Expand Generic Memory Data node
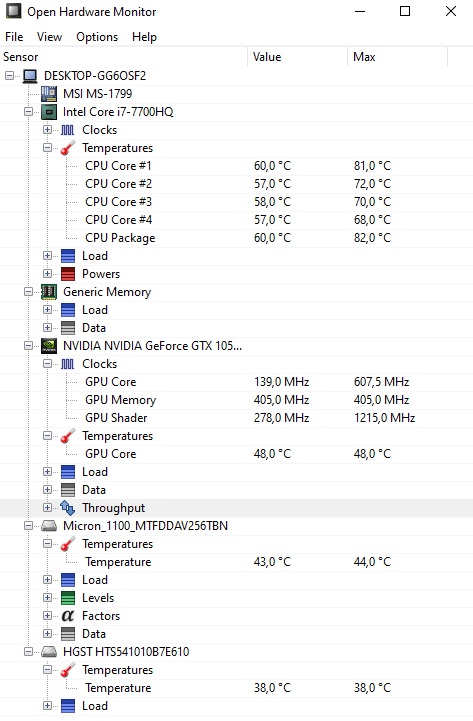The height and width of the screenshot is (721, 473). [x=47, y=328]
